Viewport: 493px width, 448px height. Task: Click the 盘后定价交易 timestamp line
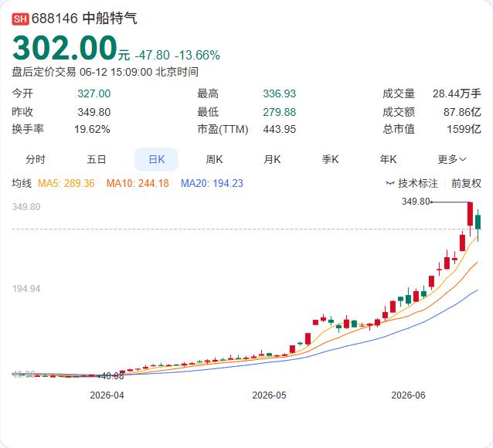105,72
